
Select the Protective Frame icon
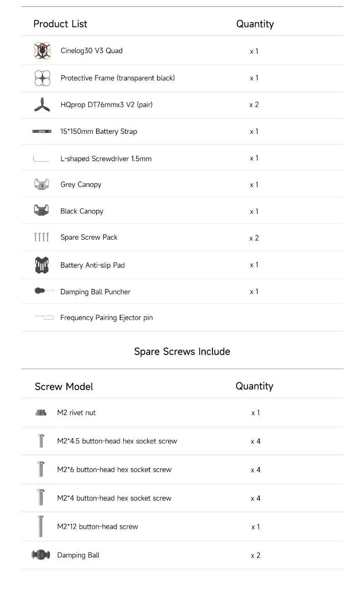tap(42, 78)
